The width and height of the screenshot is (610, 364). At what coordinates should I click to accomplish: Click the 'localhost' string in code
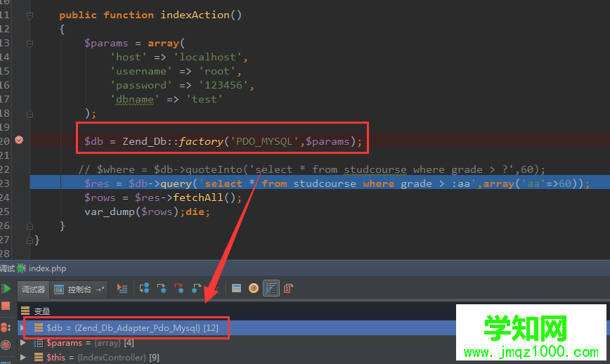coord(207,57)
